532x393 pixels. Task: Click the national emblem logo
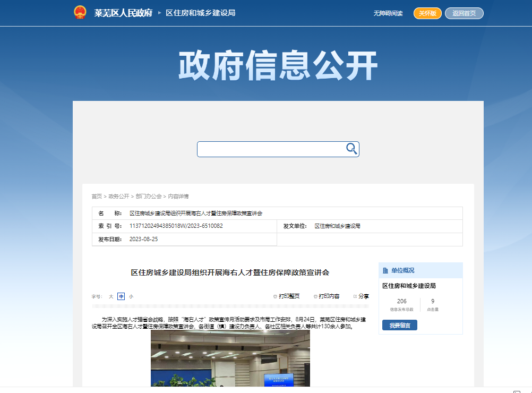tap(80, 13)
